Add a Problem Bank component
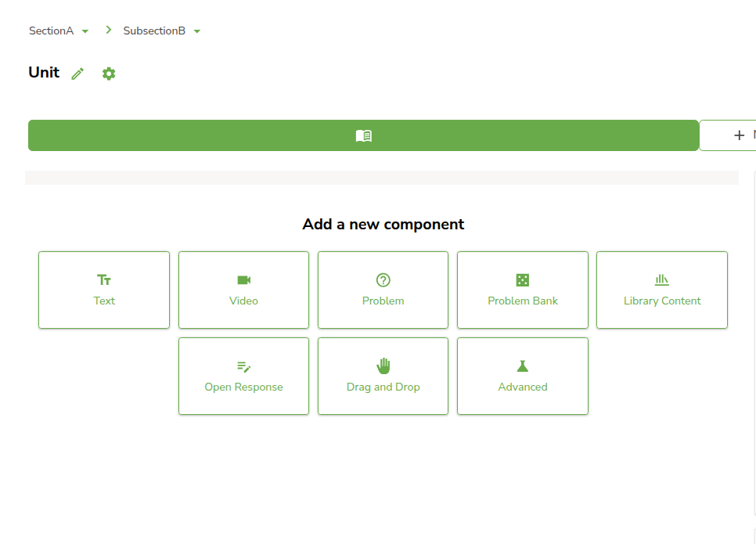The width and height of the screenshot is (756, 544). (523, 290)
